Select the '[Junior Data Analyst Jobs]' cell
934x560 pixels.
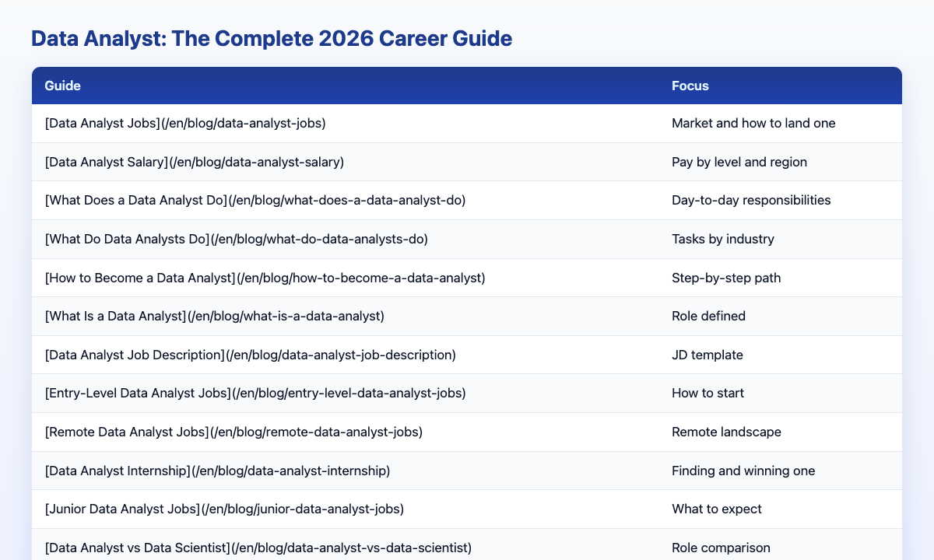(x=345, y=509)
